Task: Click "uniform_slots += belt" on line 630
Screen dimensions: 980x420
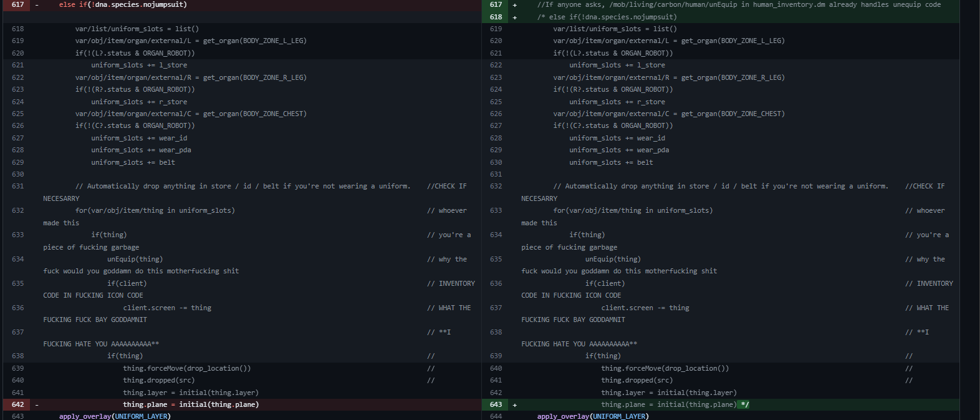Action: point(612,162)
